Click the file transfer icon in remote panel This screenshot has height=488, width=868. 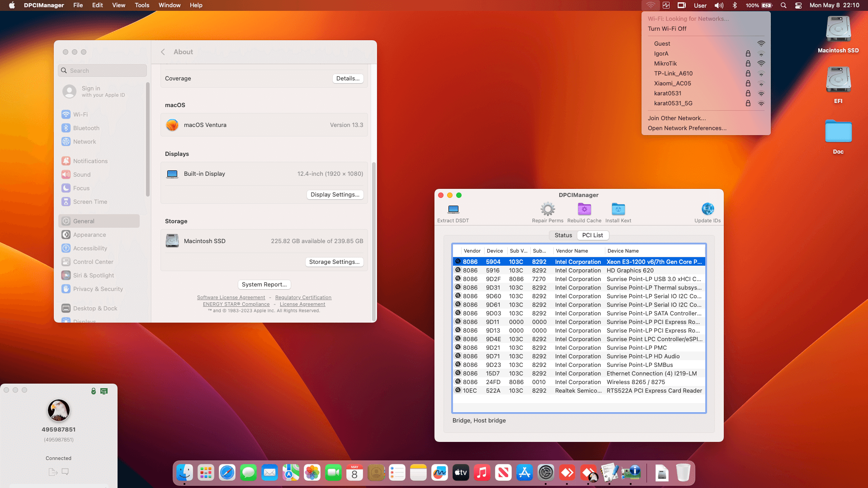pyautogui.click(x=53, y=472)
